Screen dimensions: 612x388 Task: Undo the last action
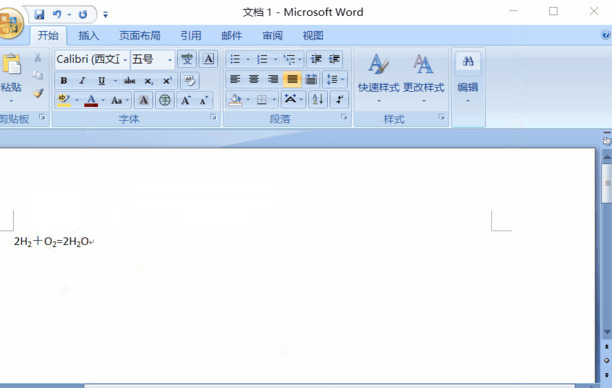[x=57, y=14]
